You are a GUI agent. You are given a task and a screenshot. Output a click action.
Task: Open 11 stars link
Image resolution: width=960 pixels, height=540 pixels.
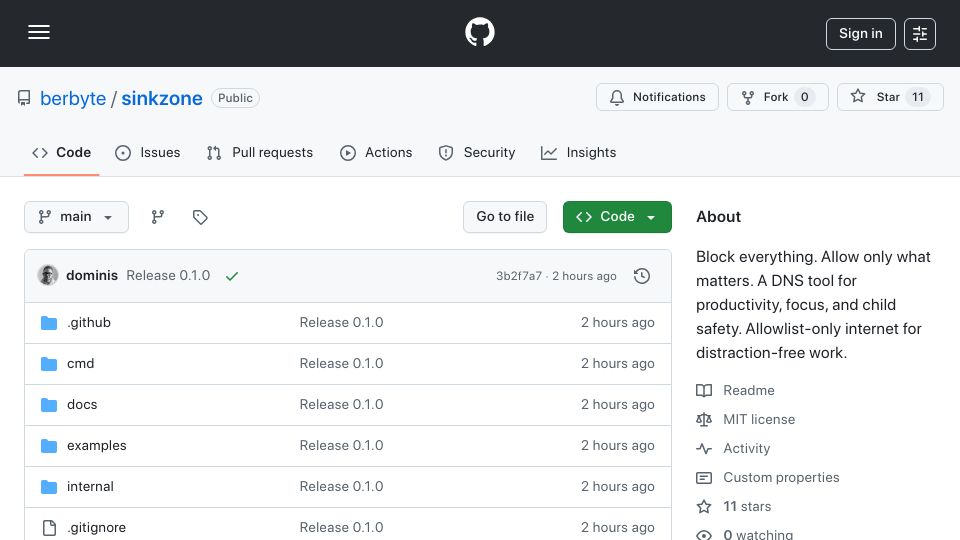(x=747, y=506)
